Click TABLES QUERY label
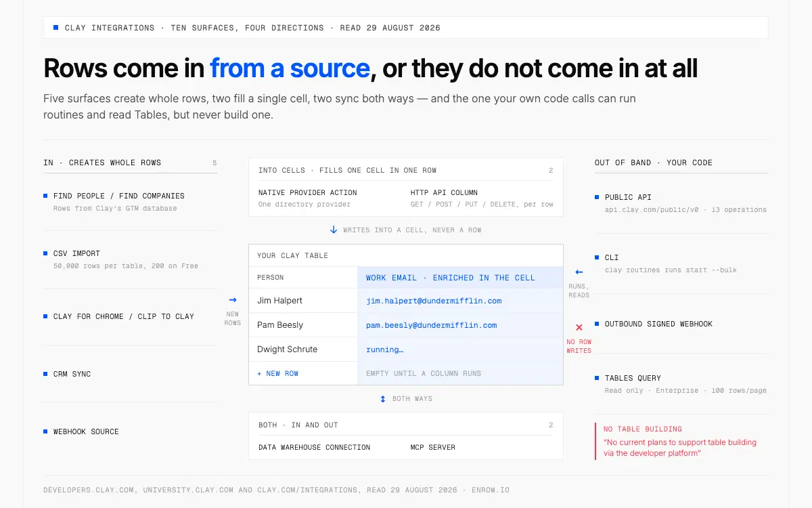Screen dimensions: 812x508 click(x=633, y=378)
